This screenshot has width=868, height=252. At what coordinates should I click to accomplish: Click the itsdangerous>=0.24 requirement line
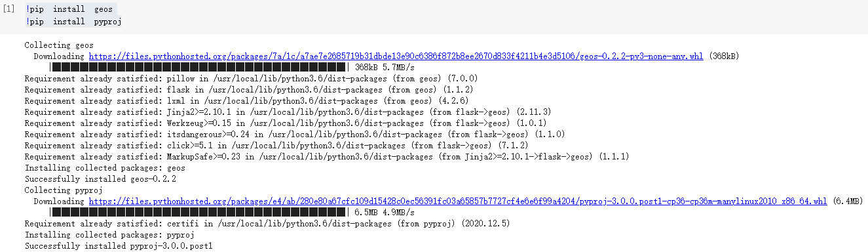[x=295, y=135]
